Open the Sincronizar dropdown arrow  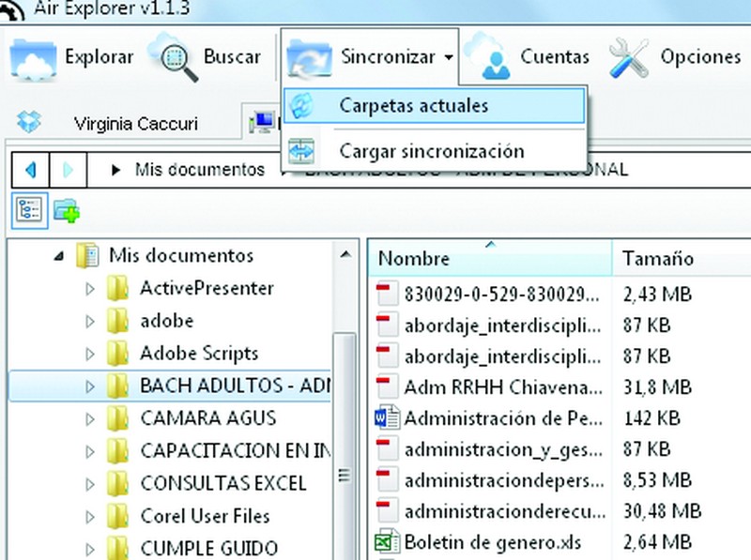click(x=449, y=57)
